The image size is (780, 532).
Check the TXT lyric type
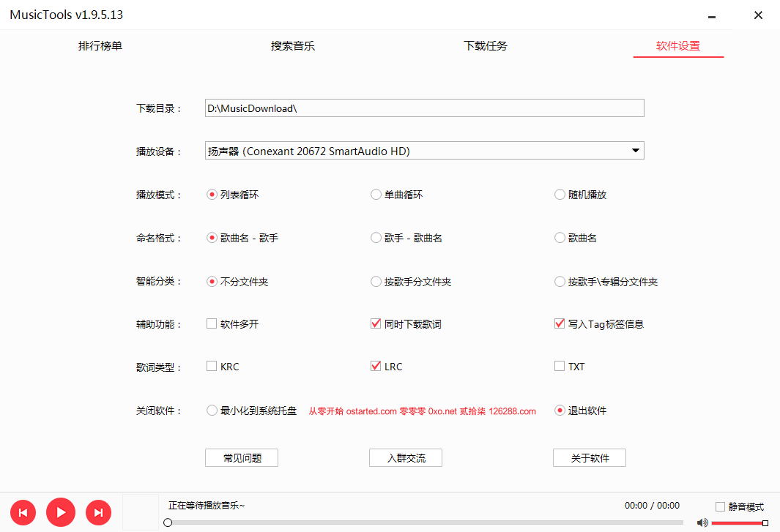559,367
